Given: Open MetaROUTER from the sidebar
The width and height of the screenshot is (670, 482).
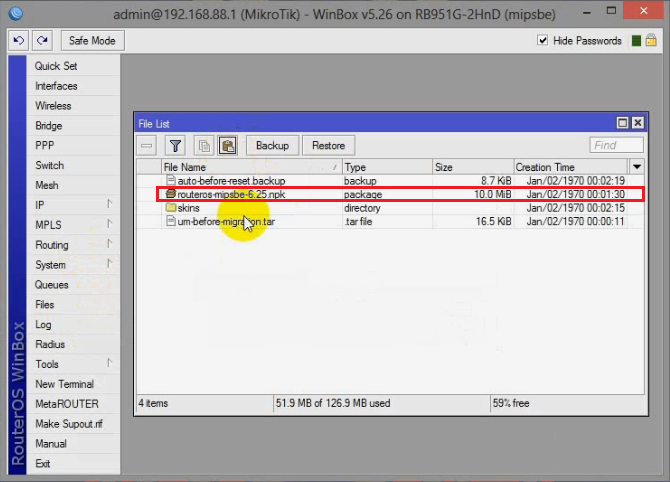Looking at the screenshot, I should tap(73, 404).
